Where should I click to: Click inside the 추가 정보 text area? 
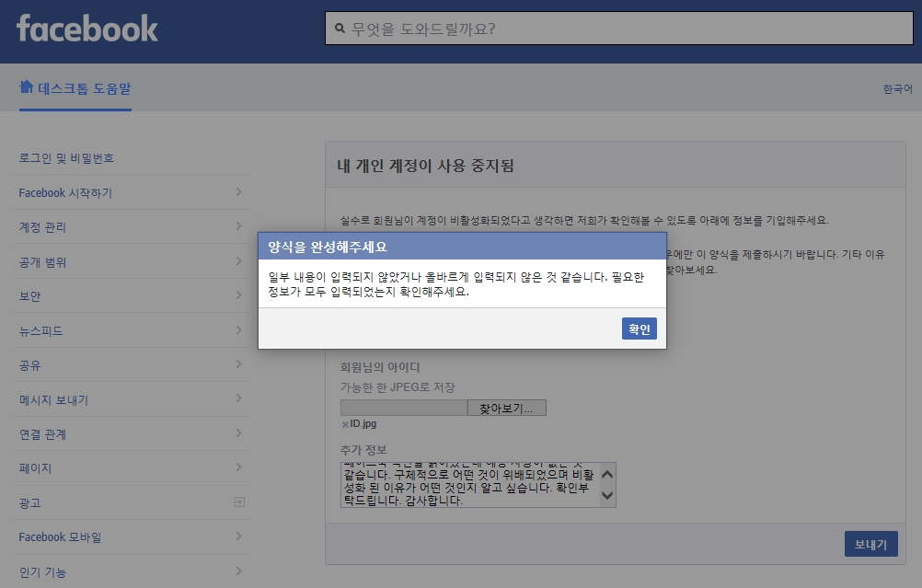pos(470,485)
